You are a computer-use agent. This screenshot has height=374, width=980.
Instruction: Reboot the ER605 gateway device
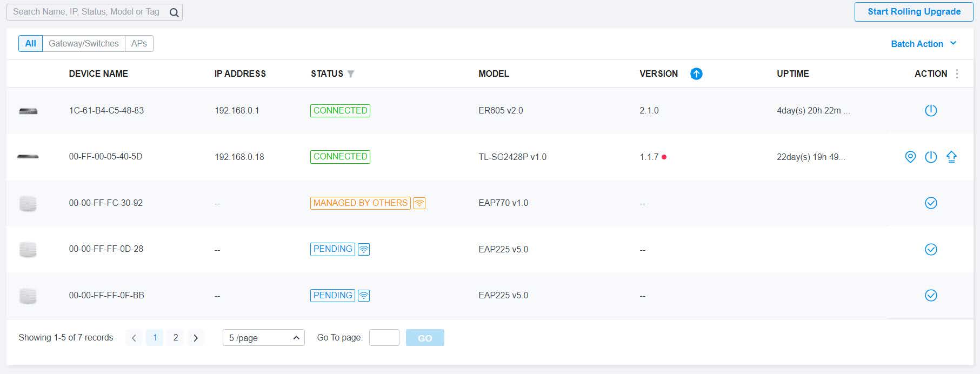pyautogui.click(x=930, y=111)
